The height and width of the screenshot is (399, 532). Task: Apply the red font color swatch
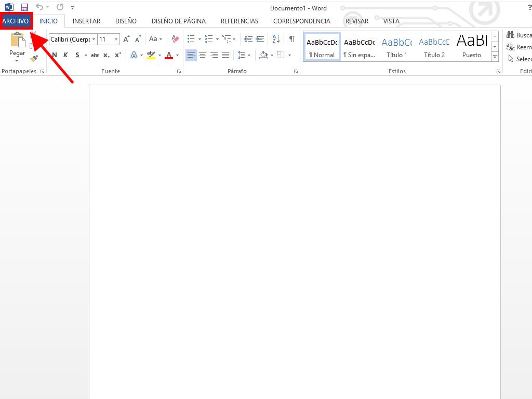tap(168, 55)
